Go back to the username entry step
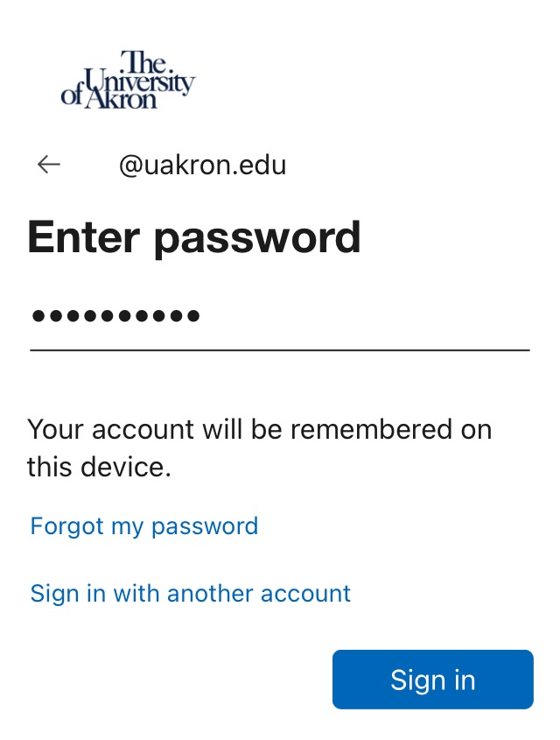 (48, 165)
